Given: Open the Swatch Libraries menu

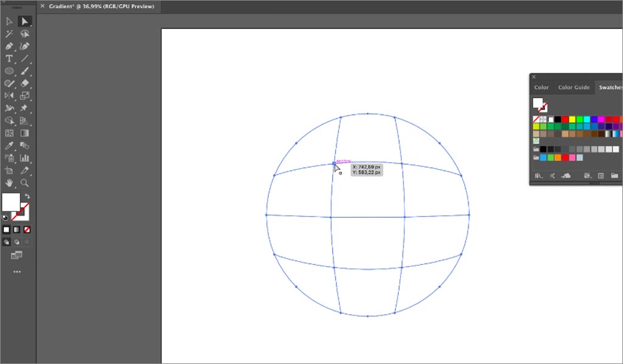Looking at the screenshot, I should [x=539, y=175].
